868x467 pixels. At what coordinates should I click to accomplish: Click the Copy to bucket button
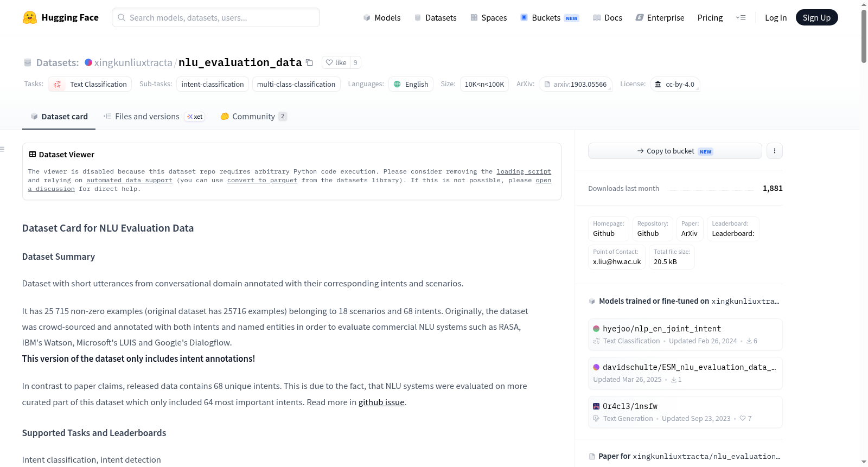pos(675,151)
